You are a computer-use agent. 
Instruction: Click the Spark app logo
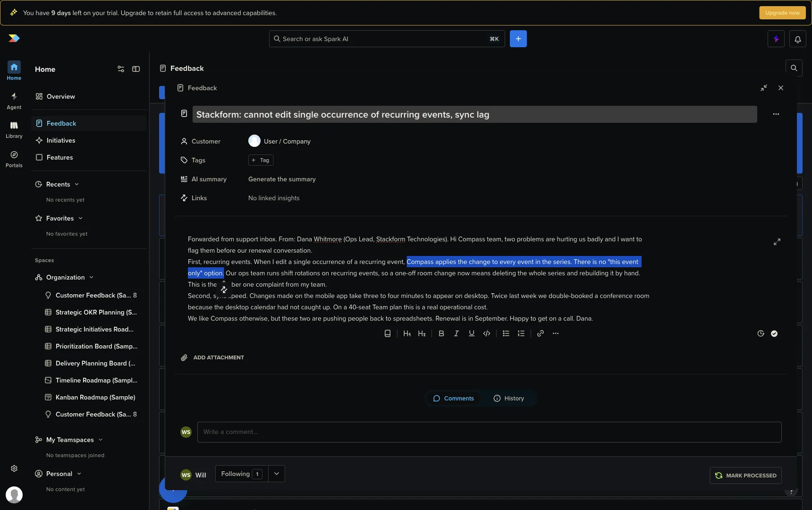click(14, 38)
